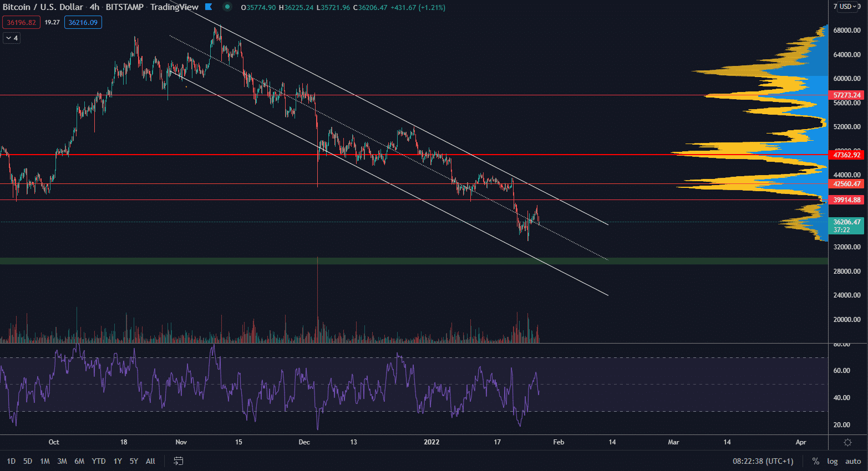Show All time range data
This screenshot has width=868, height=471.
[150, 461]
